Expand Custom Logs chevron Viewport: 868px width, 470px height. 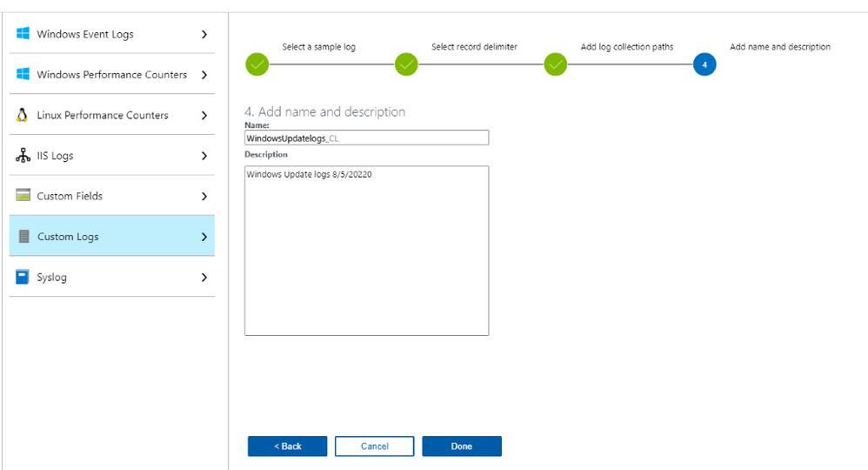pos(204,237)
